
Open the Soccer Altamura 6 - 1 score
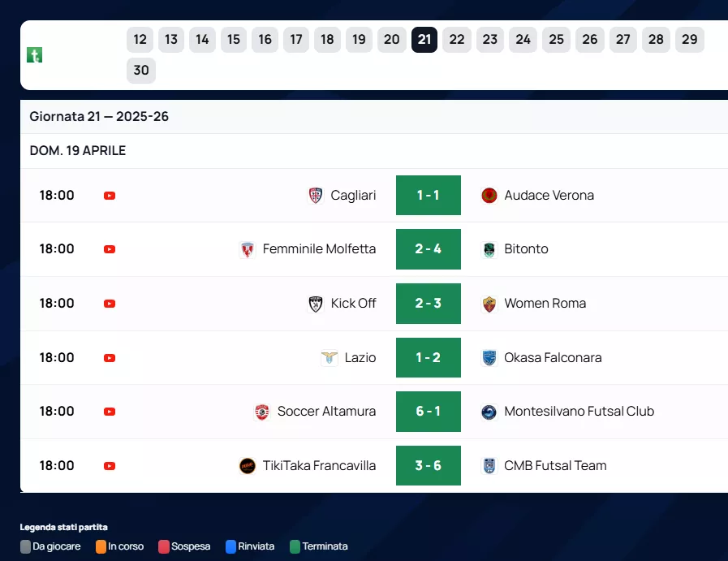pos(428,412)
